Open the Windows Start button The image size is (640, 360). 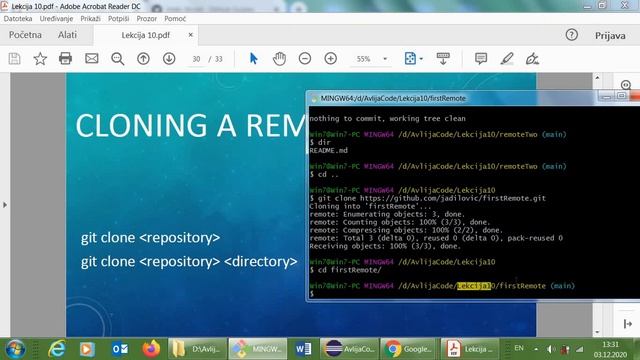pos(15,349)
